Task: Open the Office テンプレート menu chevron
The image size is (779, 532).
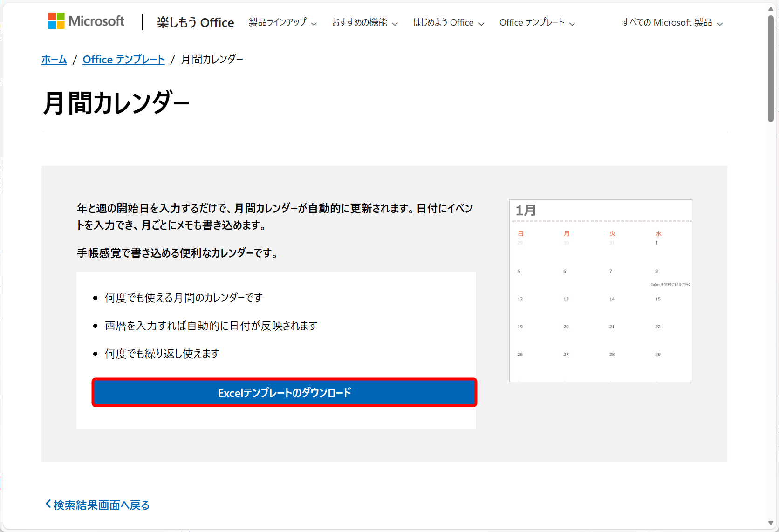Action: pos(572,23)
